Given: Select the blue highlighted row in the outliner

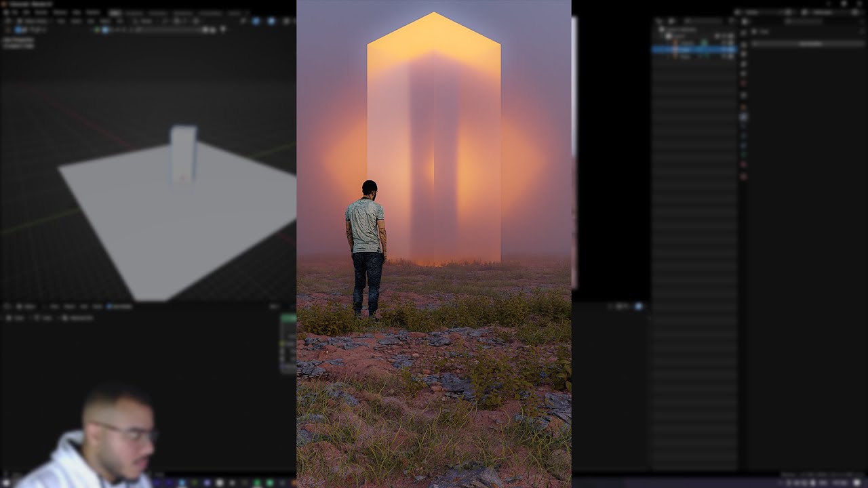Looking at the screenshot, I should pyautogui.click(x=694, y=49).
